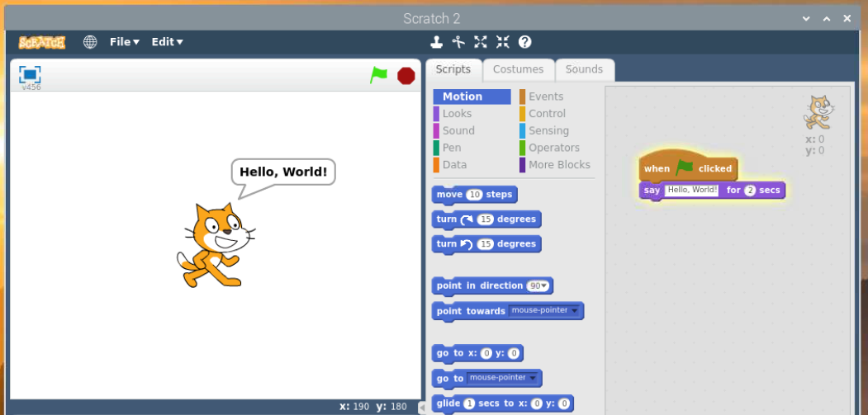Screen dimensions: 868x415
Task: Edit steps value 10 in move block
Action: coord(474,195)
